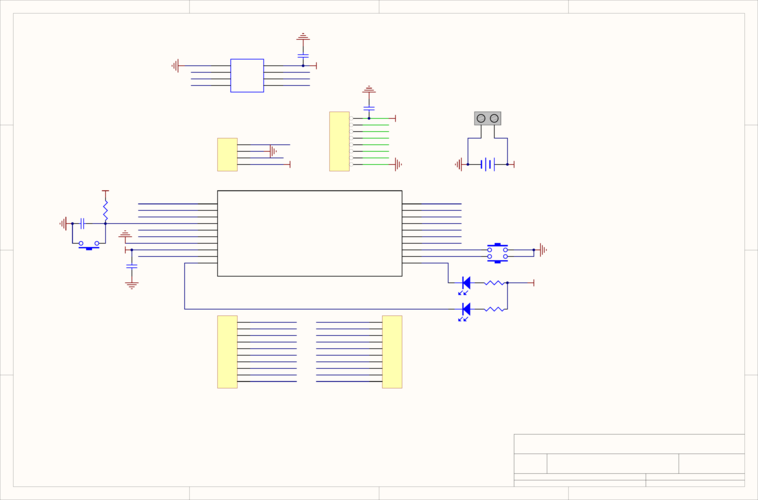Select the small blue-outlined IC at top
The height and width of the screenshot is (500, 758).
(247, 75)
